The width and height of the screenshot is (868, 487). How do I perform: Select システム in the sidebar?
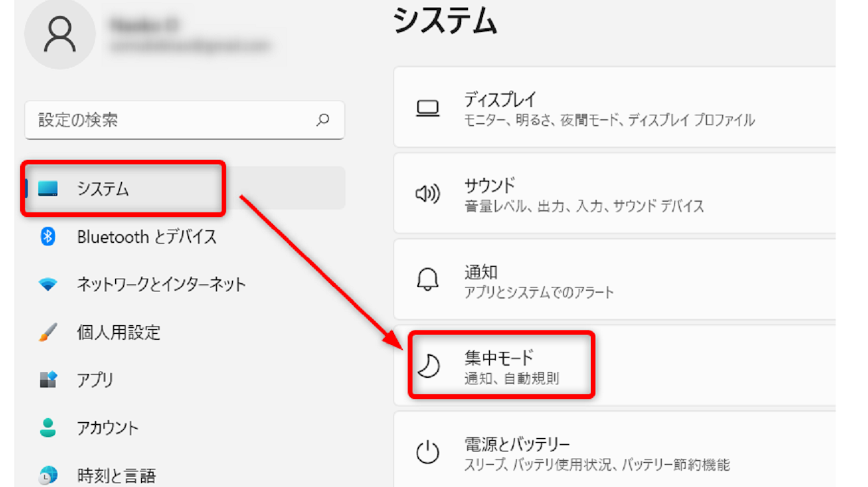tap(103, 189)
